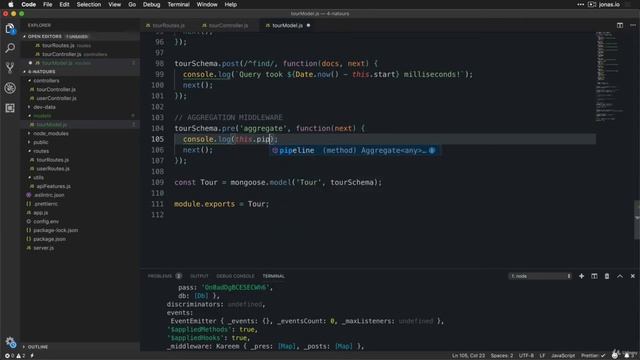Screen dimensions: 640x360
Task: Click the errors and warnings status indicator
Action: point(15,356)
